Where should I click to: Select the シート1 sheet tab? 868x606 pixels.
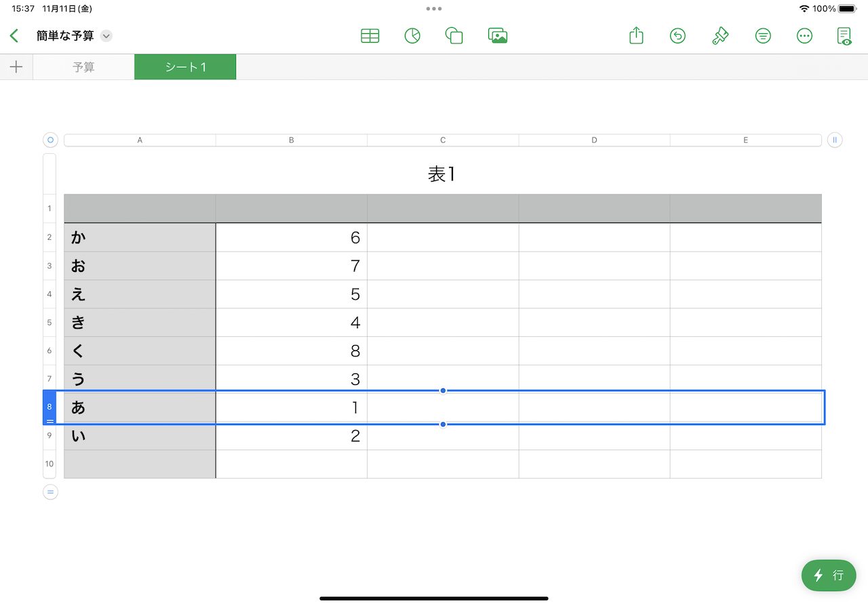tap(185, 67)
